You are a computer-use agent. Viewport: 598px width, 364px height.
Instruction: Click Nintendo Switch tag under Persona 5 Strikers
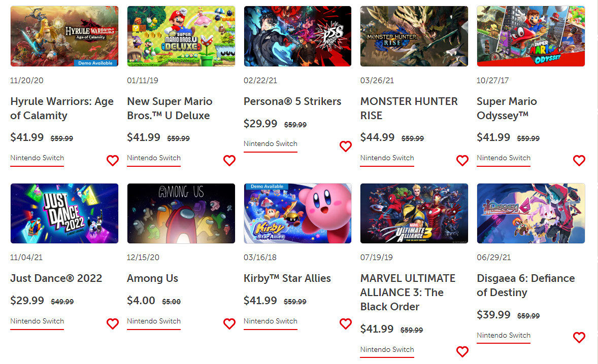click(x=271, y=144)
